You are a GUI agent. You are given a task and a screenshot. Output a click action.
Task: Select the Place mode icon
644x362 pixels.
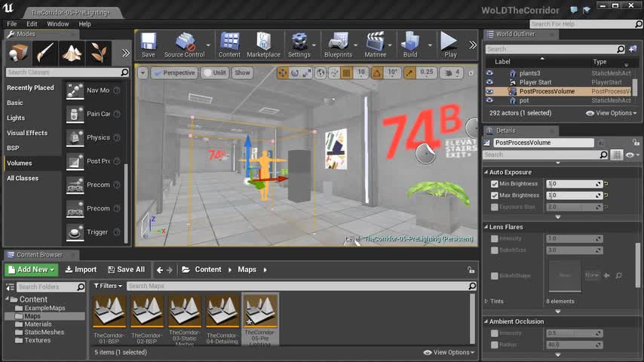[x=19, y=53]
